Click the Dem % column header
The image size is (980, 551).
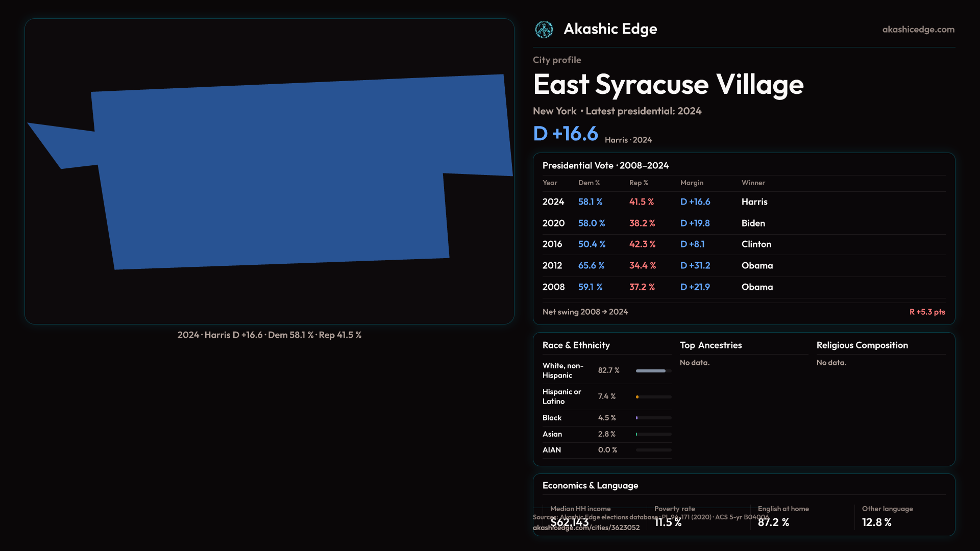pyautogui.click(x=589, y=183)
